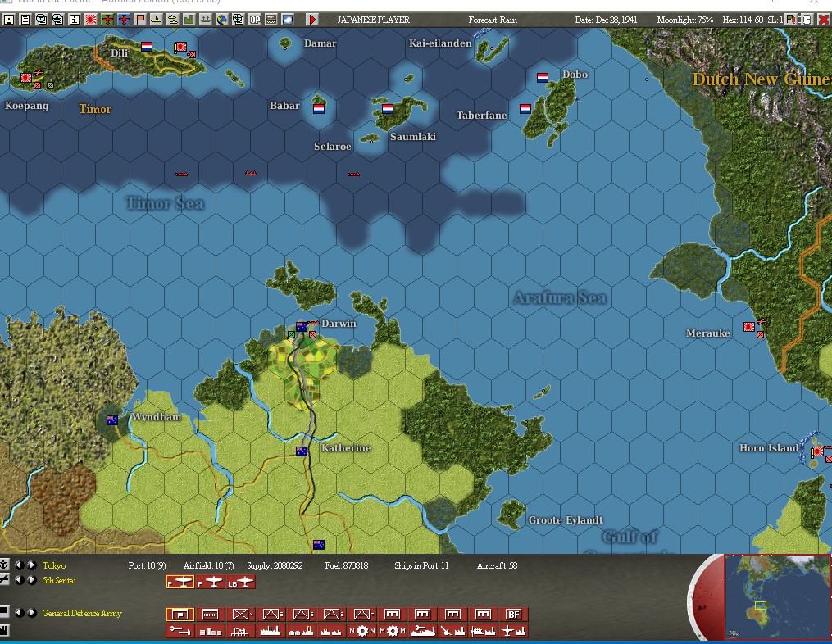Click next arrow beside General Defence Army

32,613
